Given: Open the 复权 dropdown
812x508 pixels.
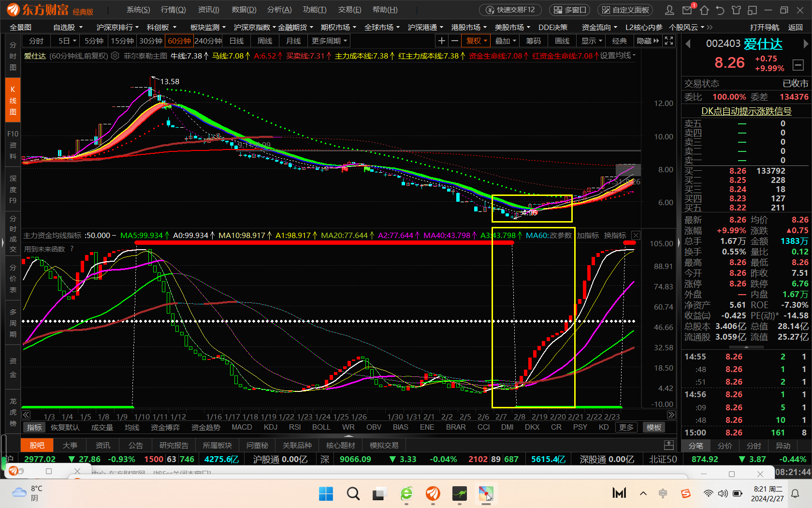Looking at the screenshot, I should [476, 41].
